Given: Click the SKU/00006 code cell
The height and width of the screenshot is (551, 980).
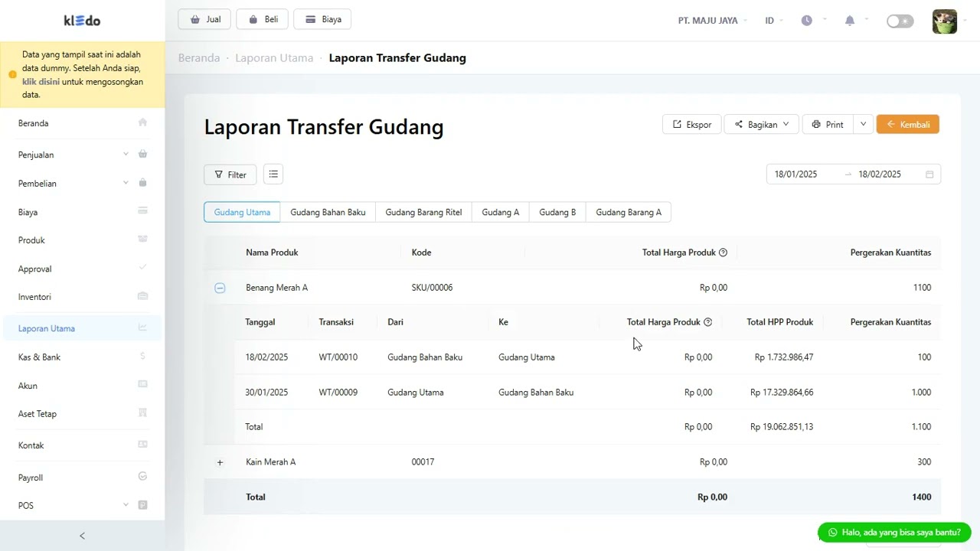Looking at the screenshot, I should (x=432, y=288).
